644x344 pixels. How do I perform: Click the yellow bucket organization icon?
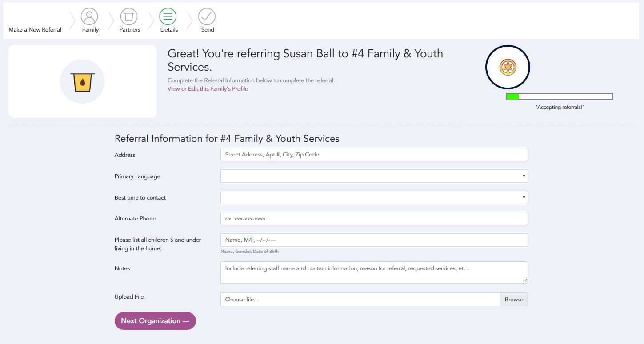pyautogui.click(x=82, y=82)
